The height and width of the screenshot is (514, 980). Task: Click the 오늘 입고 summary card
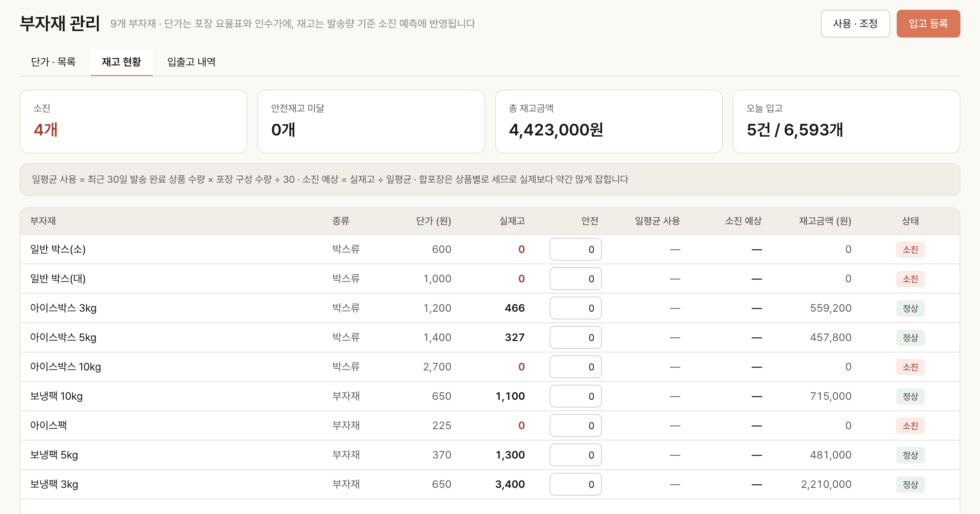[846, 122]
